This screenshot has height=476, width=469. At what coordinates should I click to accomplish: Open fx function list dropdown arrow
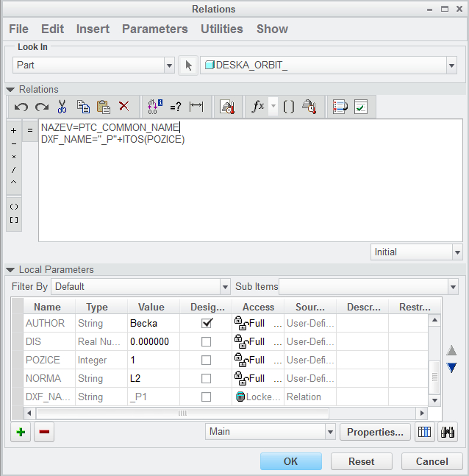[x=273, y=106]
